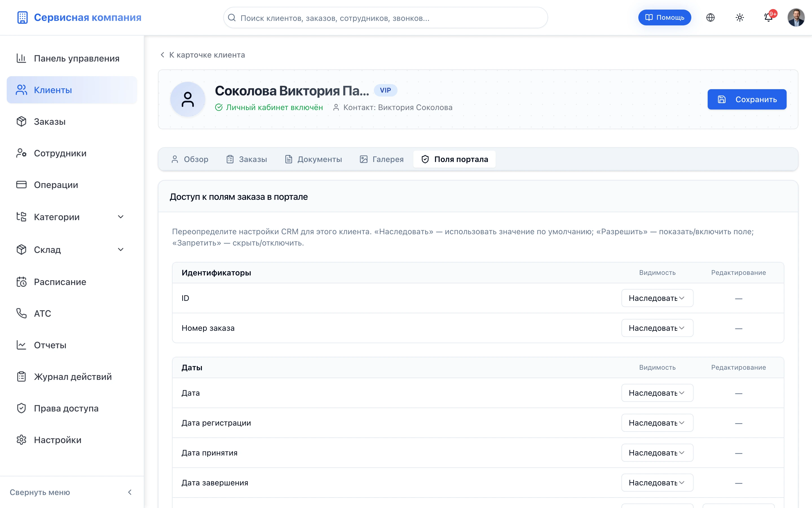812x508 pixels.
Task: Click the dashboard bar chart icon
Action: click(21, 58)
